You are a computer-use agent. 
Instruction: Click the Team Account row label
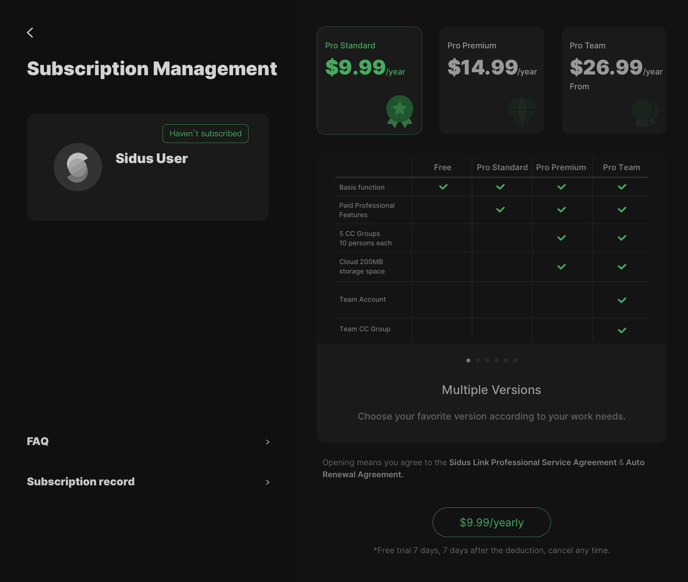(x=362, y=299)
